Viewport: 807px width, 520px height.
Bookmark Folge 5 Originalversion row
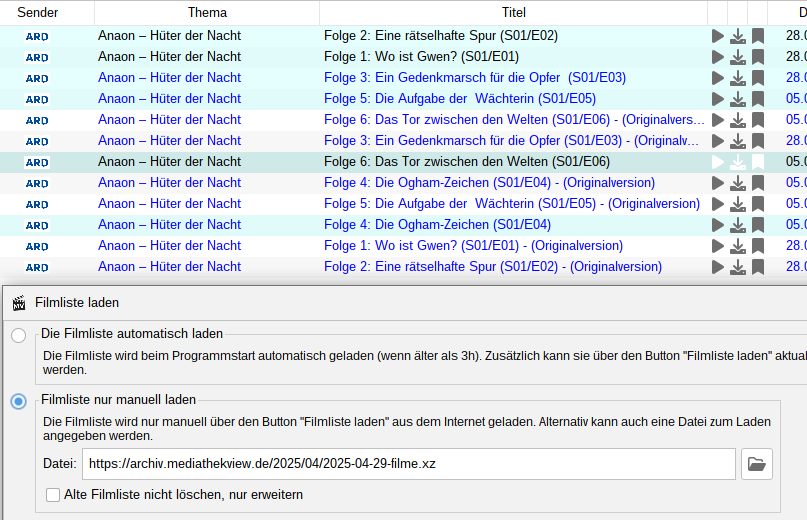758,204
